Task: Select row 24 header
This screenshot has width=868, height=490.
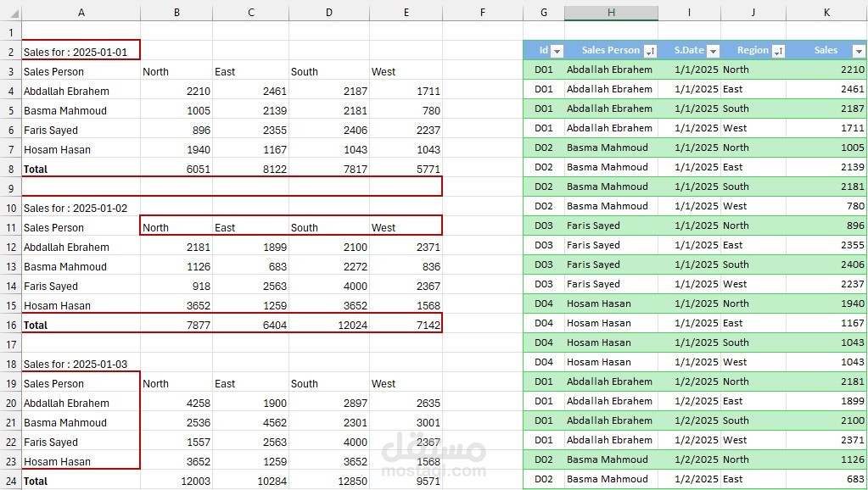Action: 11,482
